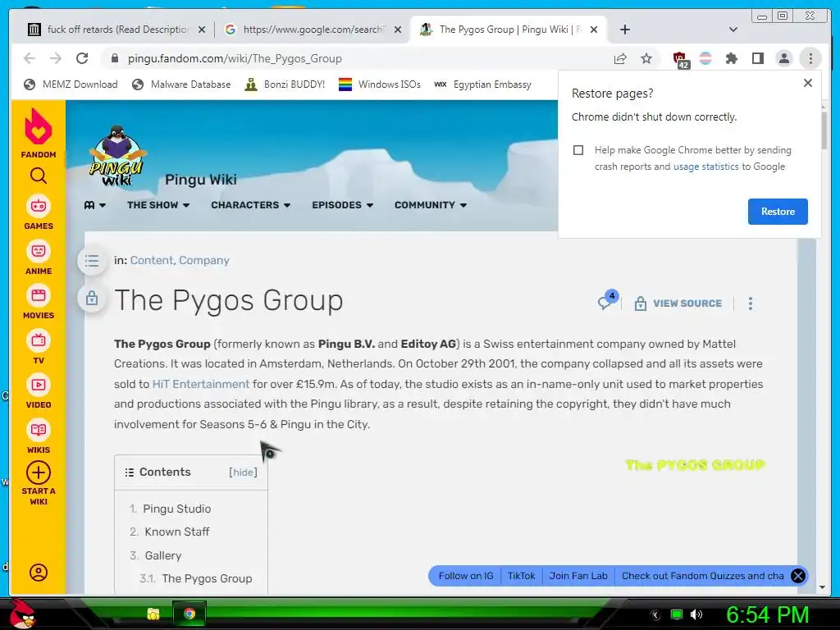840x630 pixels.
Task: Open the Anime section in Fandom sidebar
Action: (39, 258)
